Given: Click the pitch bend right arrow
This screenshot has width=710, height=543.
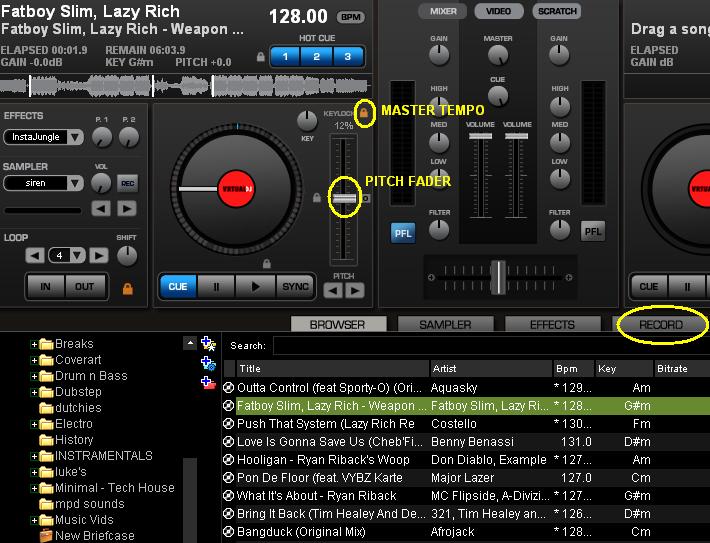Looking at the screenshot, I should [355, 290].
